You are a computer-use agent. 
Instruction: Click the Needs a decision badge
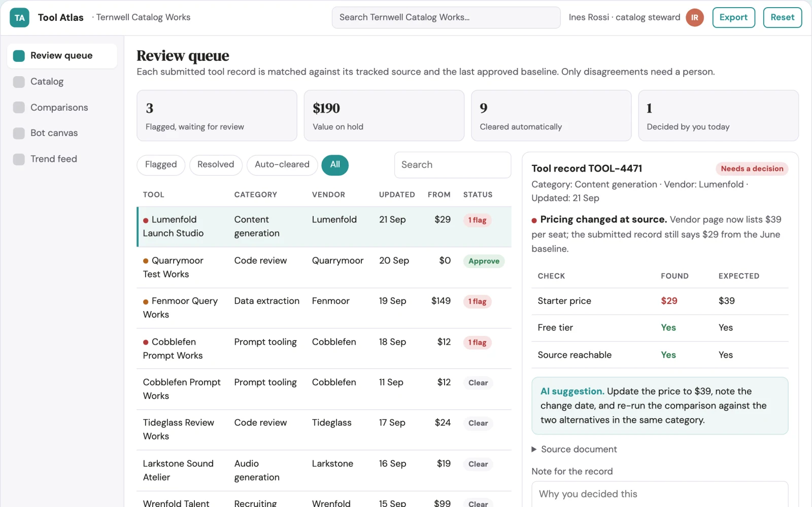tap(752, 169)
